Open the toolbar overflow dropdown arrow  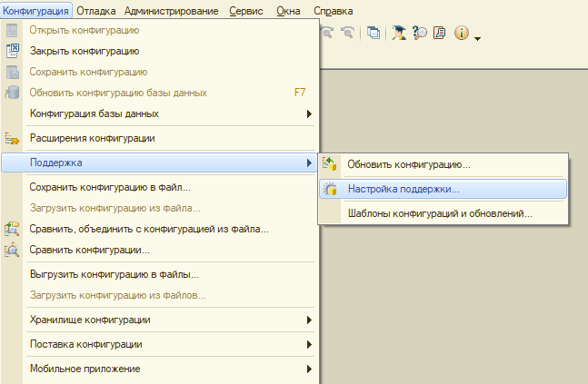click(x=477, y=38)
